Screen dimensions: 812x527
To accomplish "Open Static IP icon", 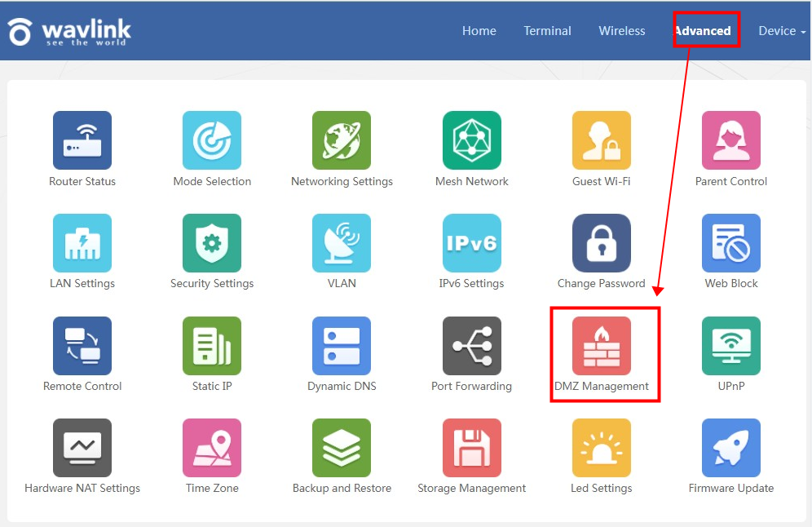I will [x=212, y=346].
